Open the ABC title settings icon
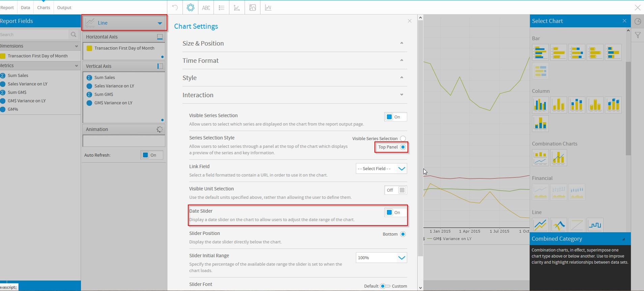This screenshot has height=291, width=644. coord(206,8)
